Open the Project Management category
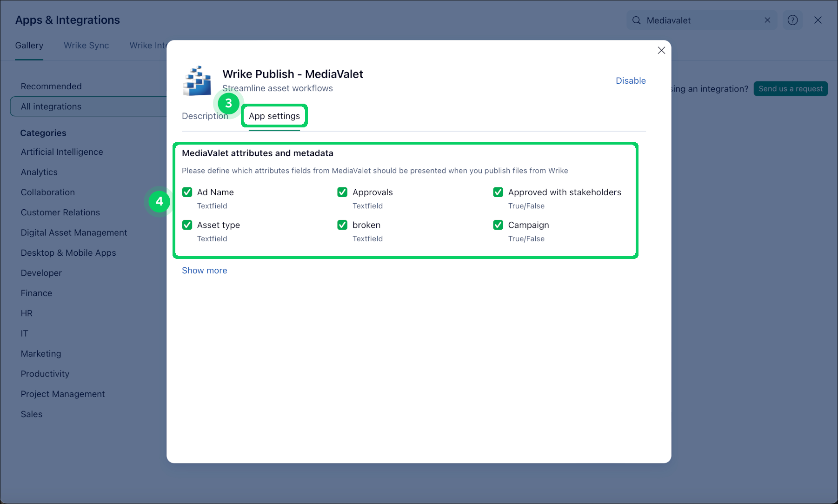This screenshot has width=838, height=504. coord(63,394)
